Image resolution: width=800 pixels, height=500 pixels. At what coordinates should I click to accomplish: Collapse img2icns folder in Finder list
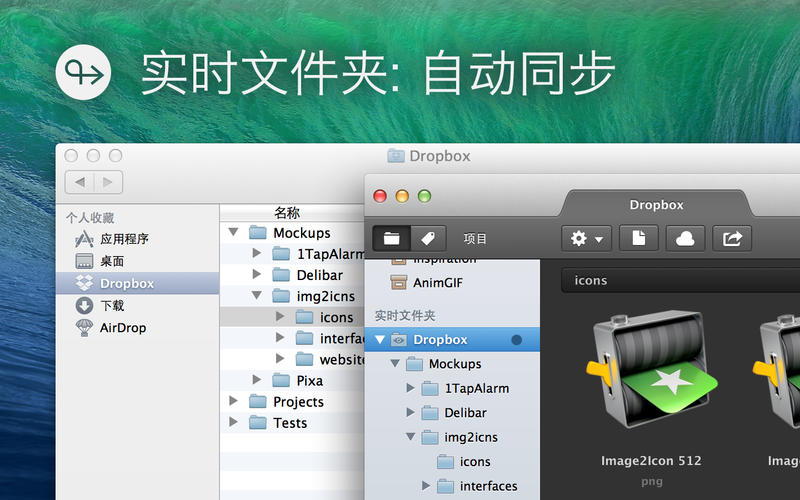(x=257, y=295)
